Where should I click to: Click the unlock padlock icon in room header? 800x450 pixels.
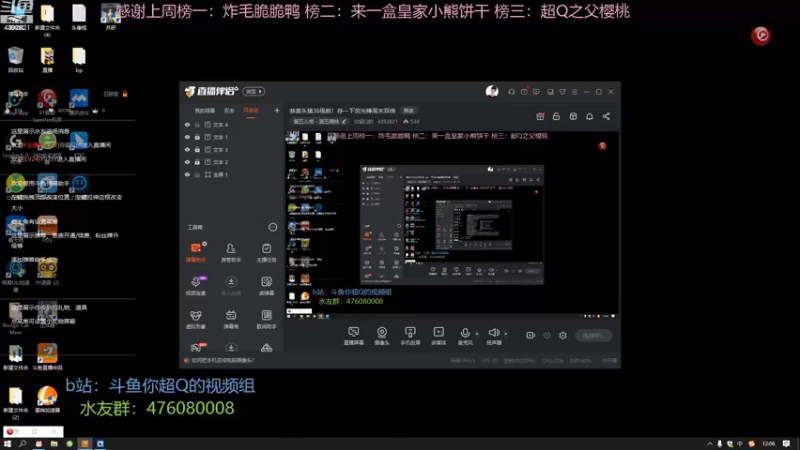[556, 116]
